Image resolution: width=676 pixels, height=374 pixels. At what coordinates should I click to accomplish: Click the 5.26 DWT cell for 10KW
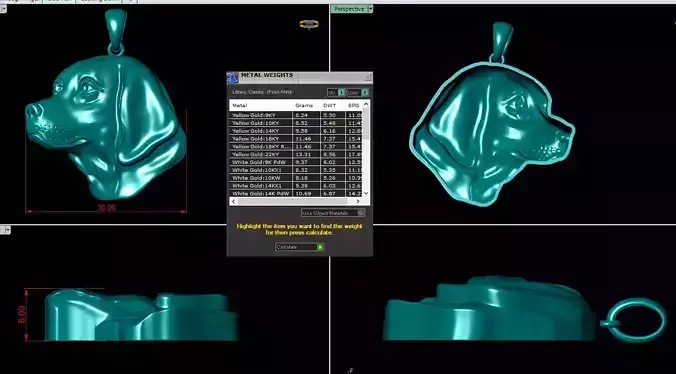332,178
